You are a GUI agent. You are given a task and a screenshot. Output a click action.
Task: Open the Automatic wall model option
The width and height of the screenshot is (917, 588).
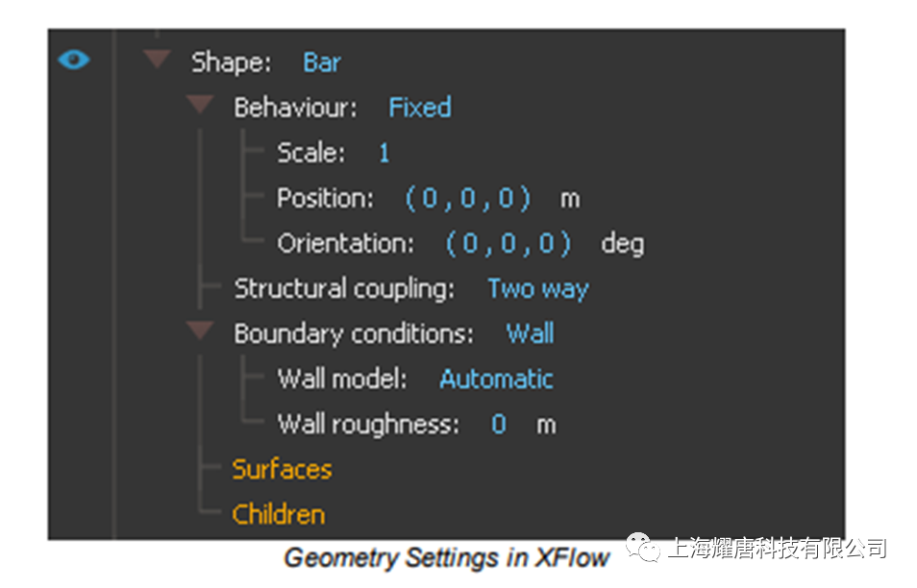(496, 379)
